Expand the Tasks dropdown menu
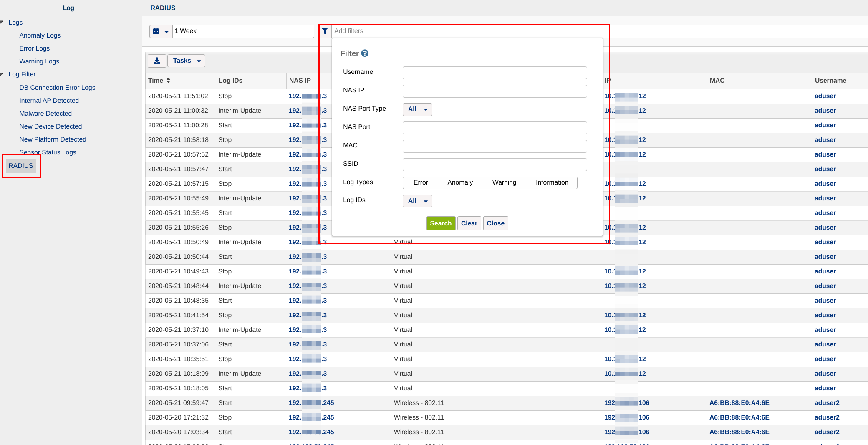Screen dimensions: 868x445 coord(187,61)
